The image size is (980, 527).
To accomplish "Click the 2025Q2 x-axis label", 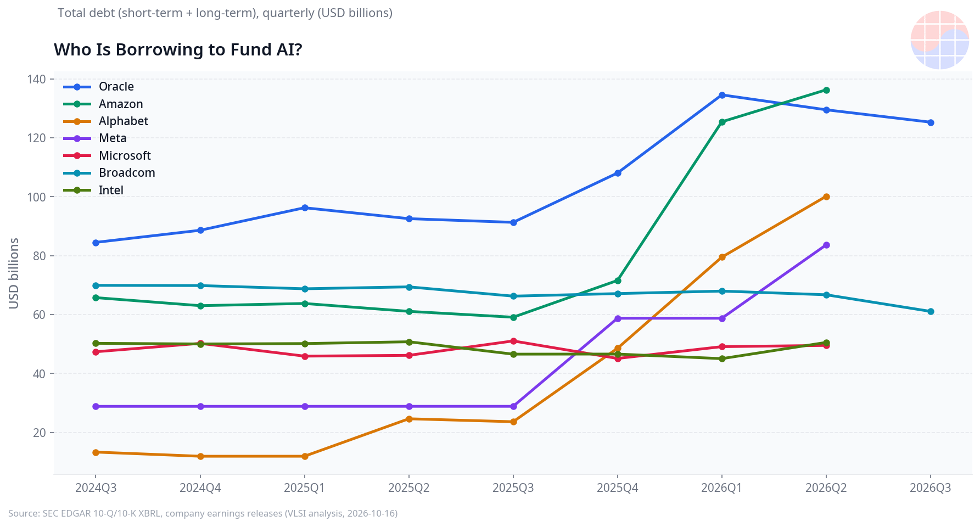I will pyautogui.click(x=409, y=488).
